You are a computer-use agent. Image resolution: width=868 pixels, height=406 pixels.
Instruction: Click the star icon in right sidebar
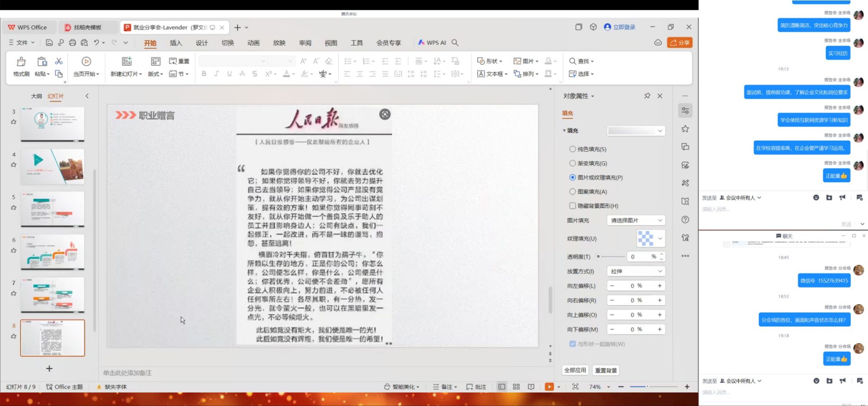(x=685, y=129)
